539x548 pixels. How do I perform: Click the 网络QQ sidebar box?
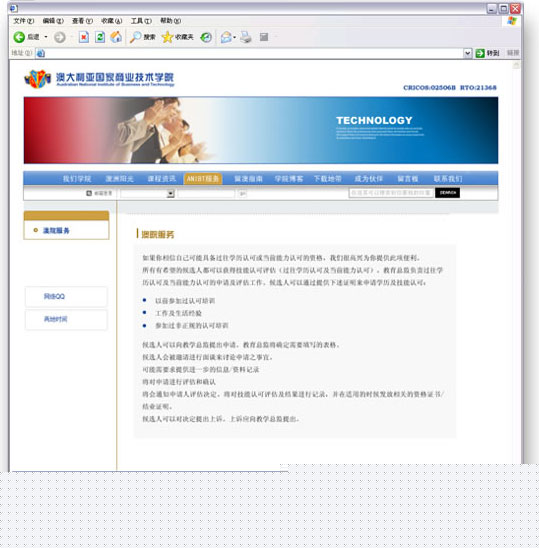pyautogui.click(x=66, y=297)
